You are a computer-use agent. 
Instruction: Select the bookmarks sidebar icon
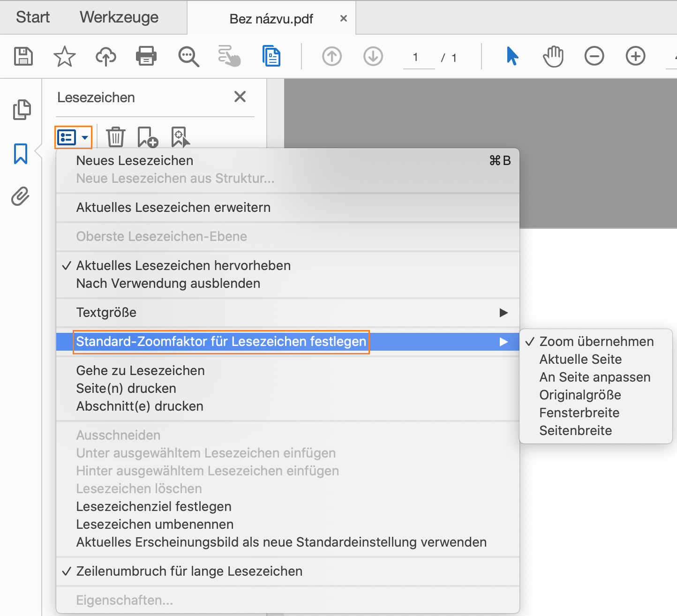21,154
